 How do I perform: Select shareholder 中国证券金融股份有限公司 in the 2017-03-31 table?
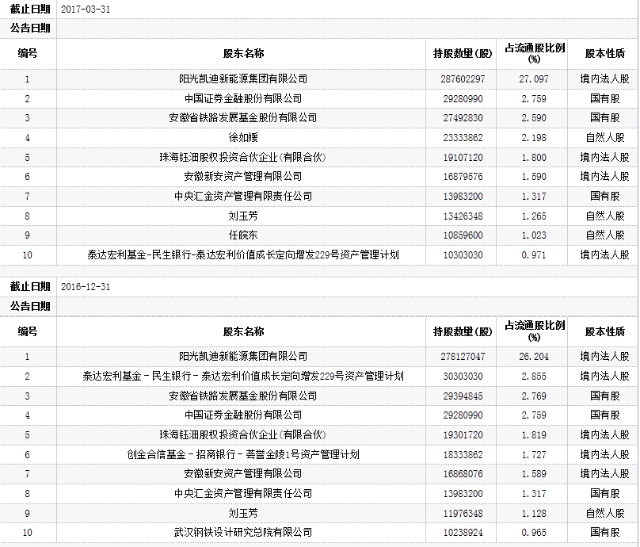point(243,98)
